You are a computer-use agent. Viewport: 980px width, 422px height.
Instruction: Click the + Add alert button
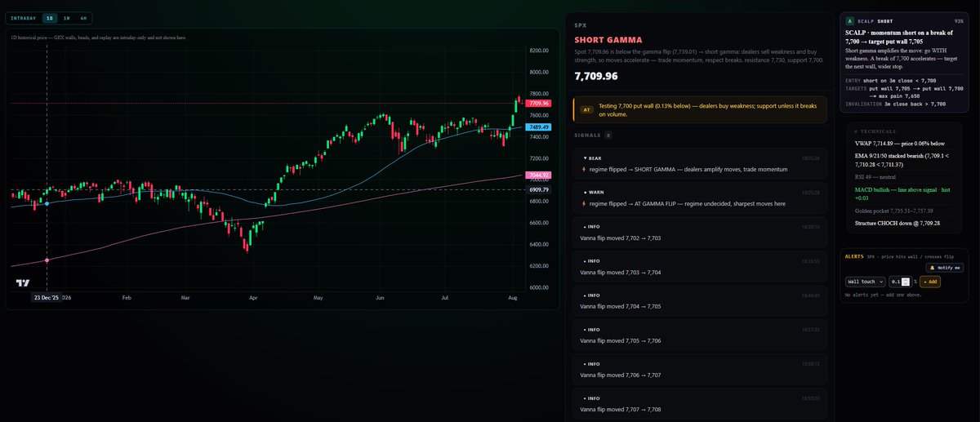click(930, 281)
